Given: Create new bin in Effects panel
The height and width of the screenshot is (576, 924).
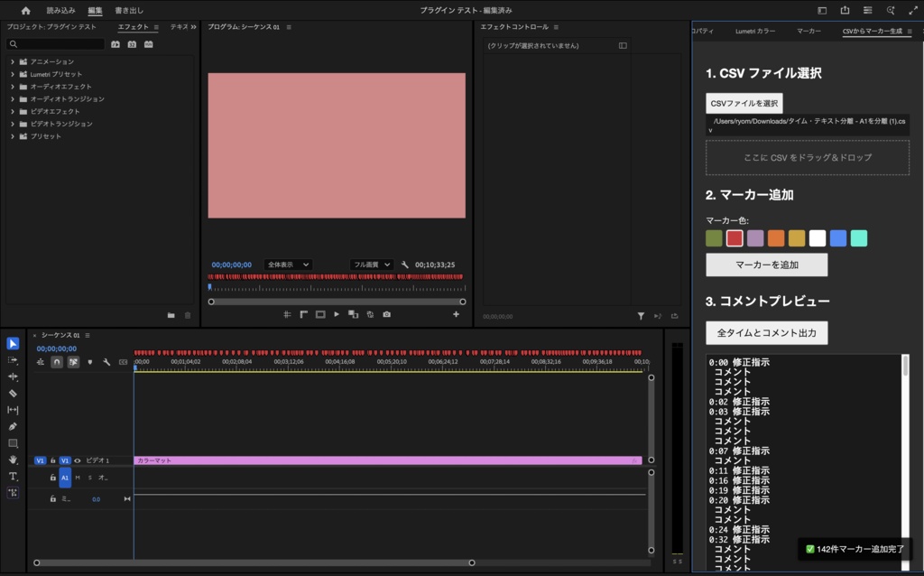Looking at the screenshot, I should pos(171,315).
